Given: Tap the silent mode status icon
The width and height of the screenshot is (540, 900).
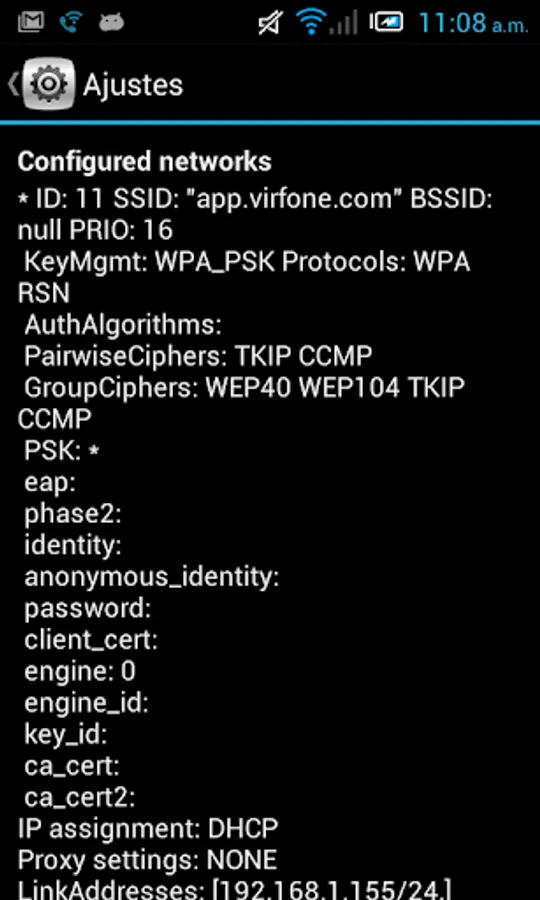Looking at the screenshot, I should point(269,23).
